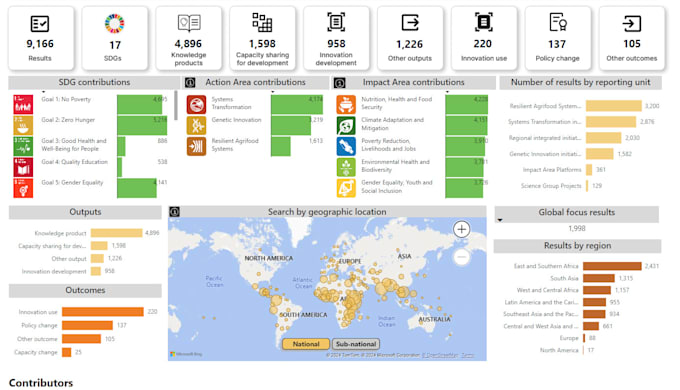Open the Action Area contributions info icon
Image resolution: width=680 pixels, height=390 pixels.
(190, 82)
